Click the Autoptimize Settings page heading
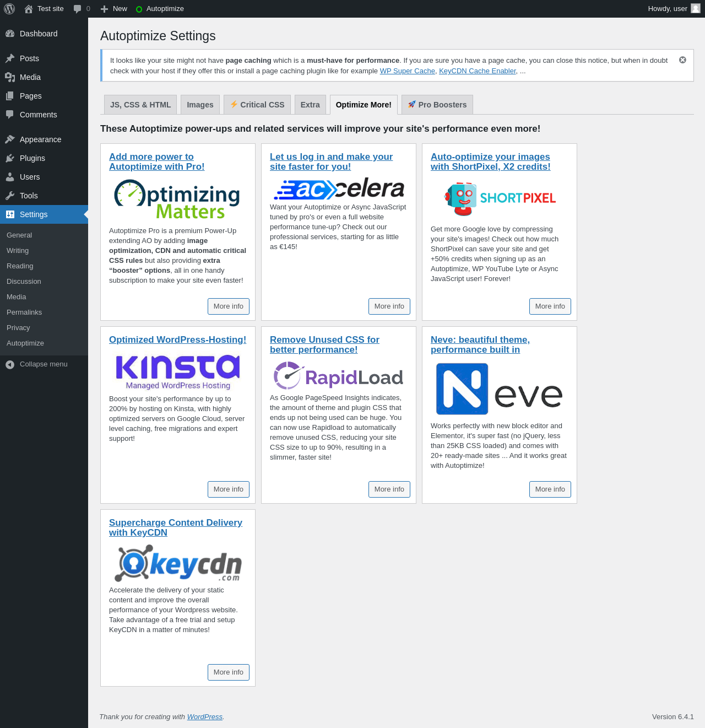Viewport: 705px width, 728px height. tap(158, 36)
